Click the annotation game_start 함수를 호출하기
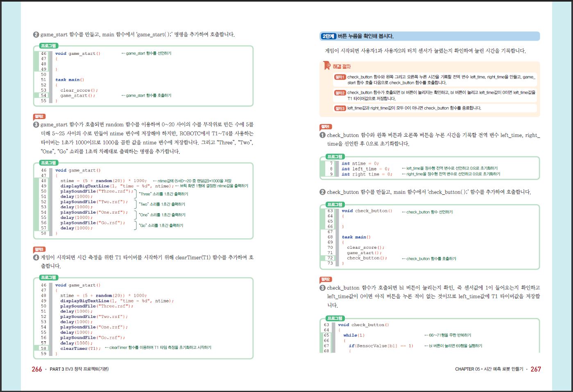 146,95
